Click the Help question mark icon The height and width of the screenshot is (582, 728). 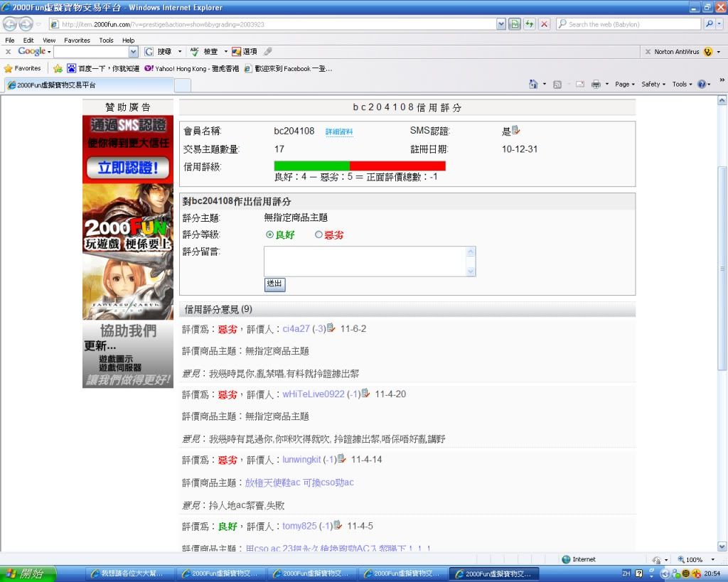(x=702, y=84)
